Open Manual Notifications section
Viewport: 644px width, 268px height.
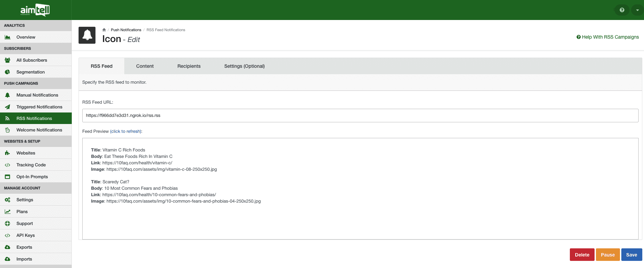[x=37, y=95]
